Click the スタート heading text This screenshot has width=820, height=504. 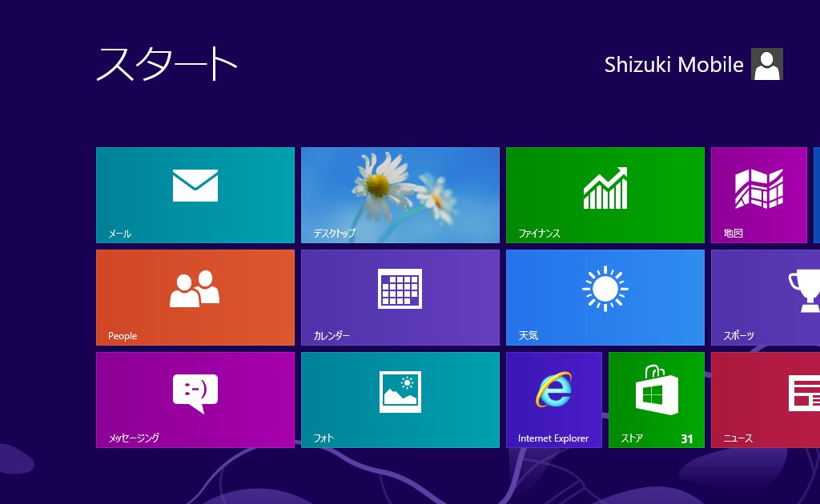click(x=167, y=63)
